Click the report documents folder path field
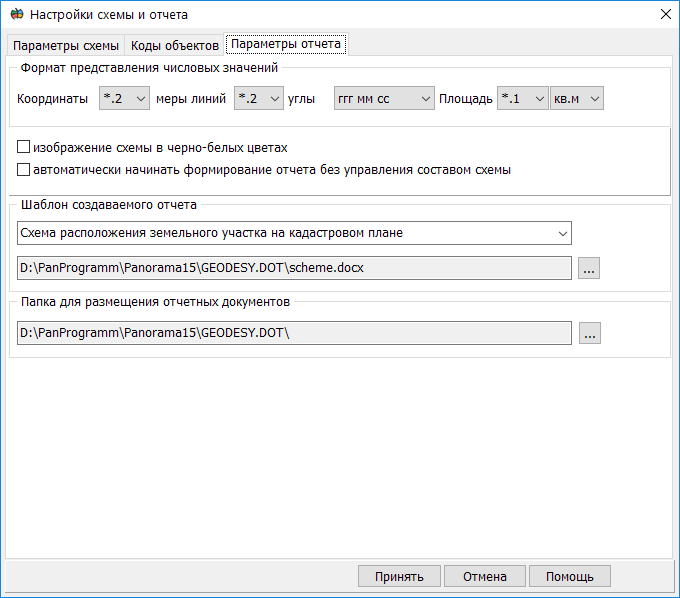This screenshot has width=680, height=598. (x=294, y=333)
